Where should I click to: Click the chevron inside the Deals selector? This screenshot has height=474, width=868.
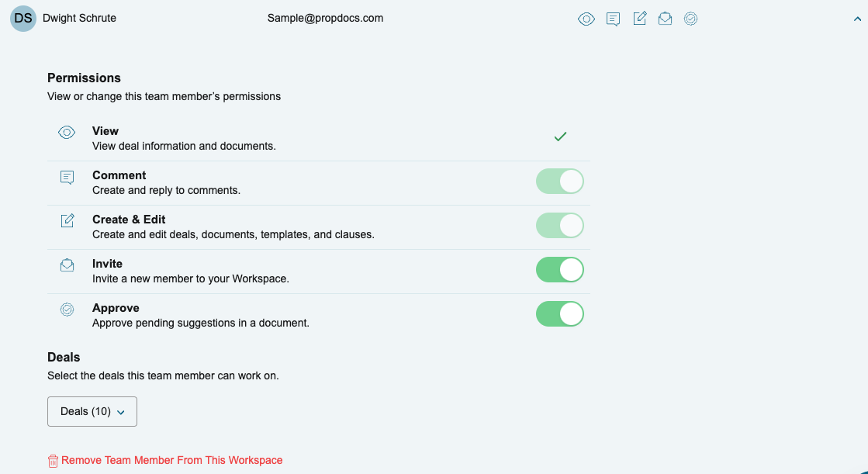click(x=122, y=411)
